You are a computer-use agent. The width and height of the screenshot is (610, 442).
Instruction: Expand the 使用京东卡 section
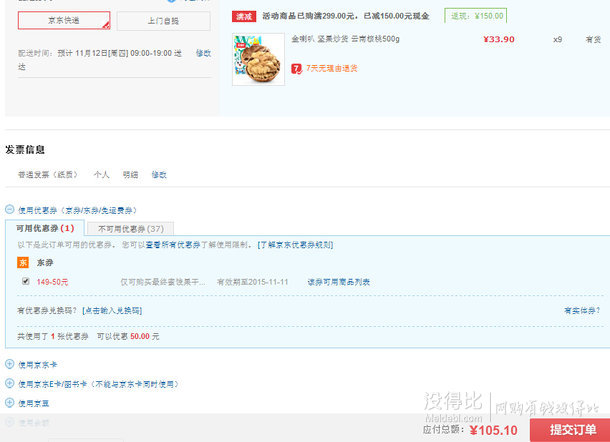click(x=10, y=364)
